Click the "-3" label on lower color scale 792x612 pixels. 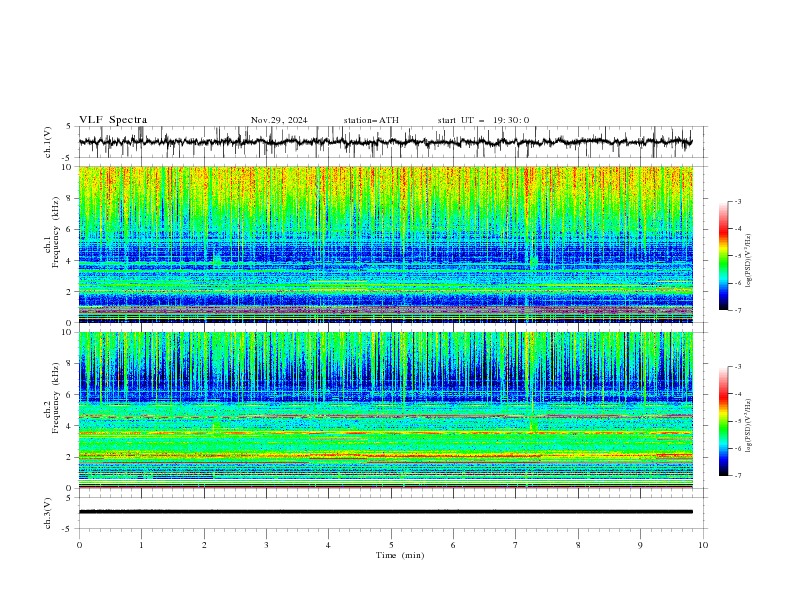coord(737,367)
